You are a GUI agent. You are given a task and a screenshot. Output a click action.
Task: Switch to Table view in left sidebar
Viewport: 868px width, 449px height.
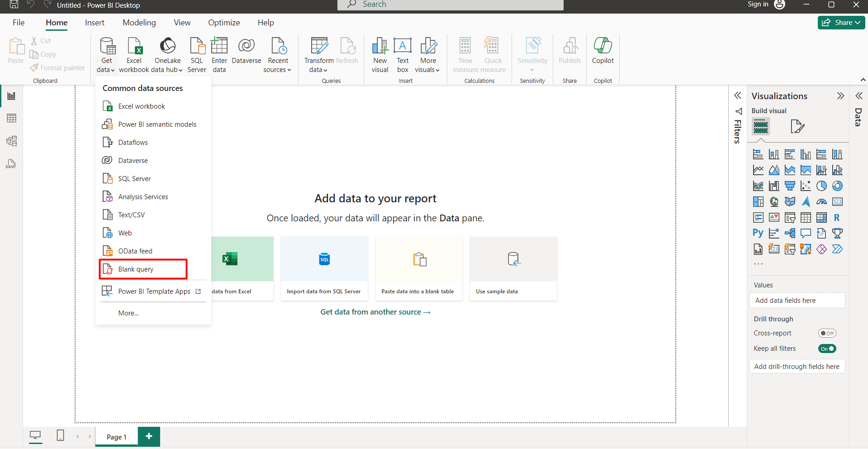point(11,118)
